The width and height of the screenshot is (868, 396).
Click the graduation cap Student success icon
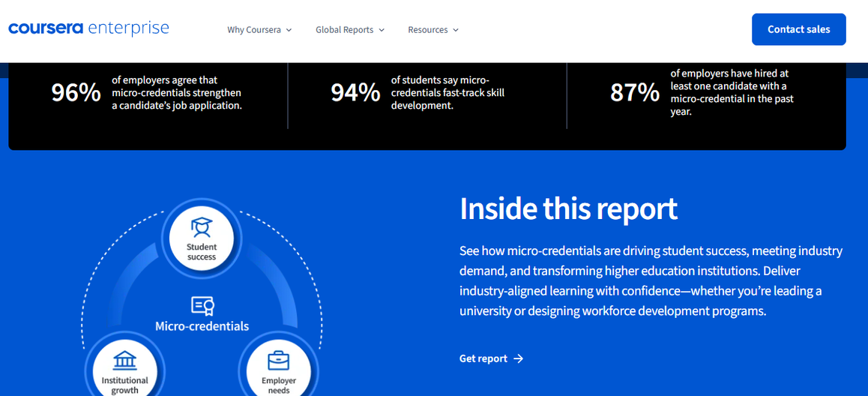[x=202, y=226]
